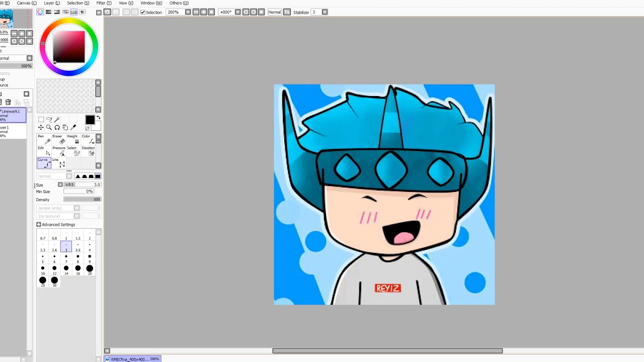Open the Window menu
This screenshot has width=644, height=362.
pyautogui.click(x=151, y=3)
